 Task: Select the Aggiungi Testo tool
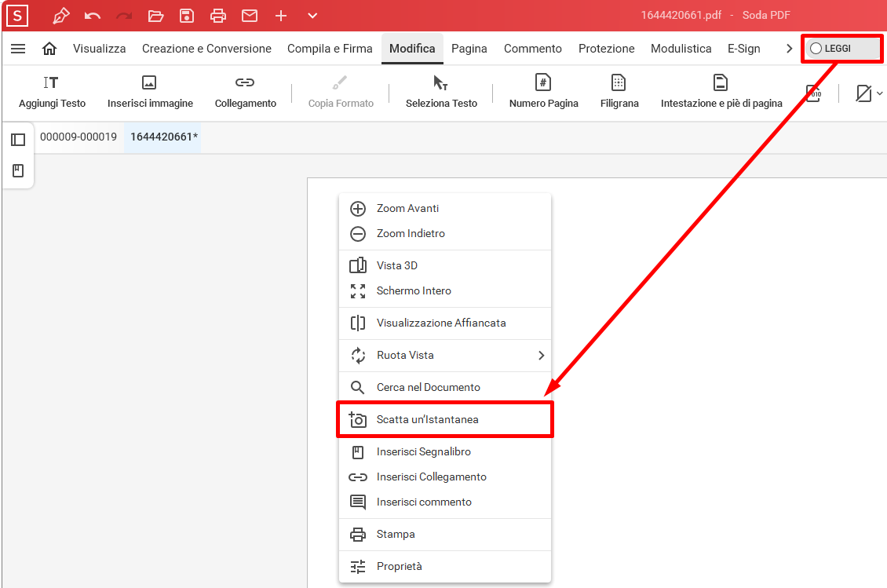[x=52, y=92]
